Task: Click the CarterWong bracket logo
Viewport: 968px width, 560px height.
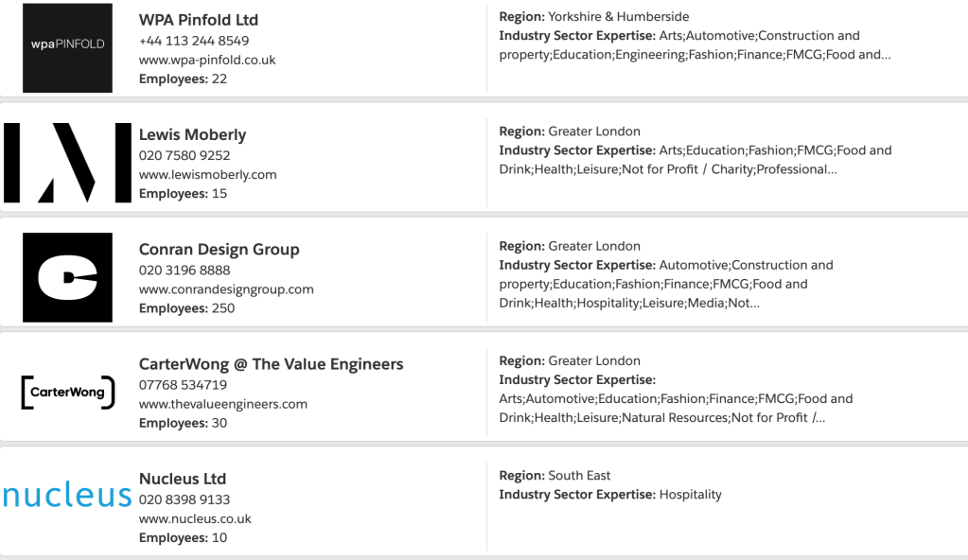Action: point(67,393)
